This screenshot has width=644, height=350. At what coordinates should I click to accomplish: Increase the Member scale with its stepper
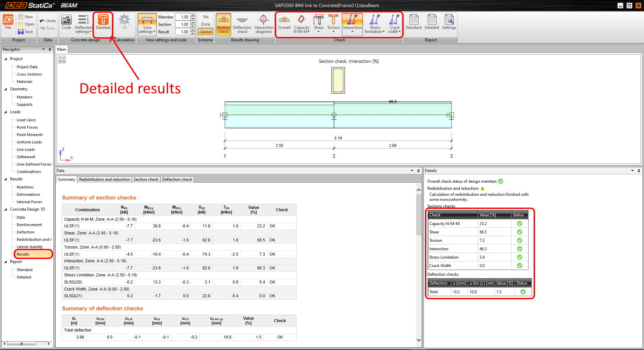pos(192,15)
